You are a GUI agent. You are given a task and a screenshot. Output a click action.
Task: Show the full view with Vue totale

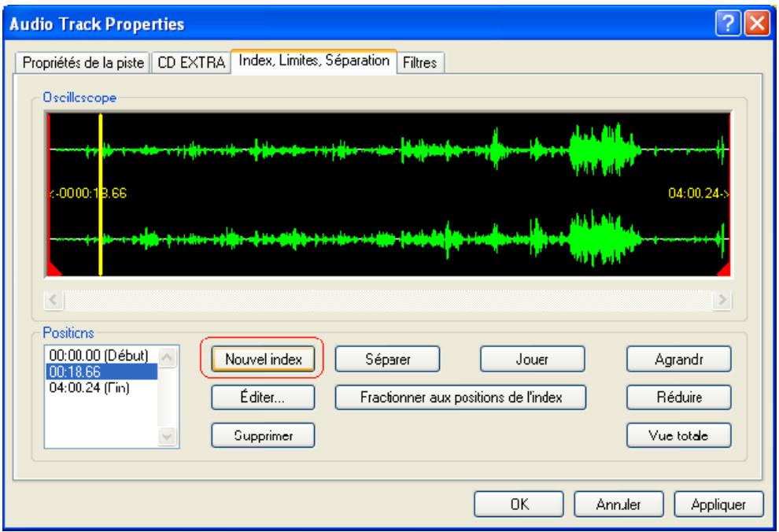678,436
